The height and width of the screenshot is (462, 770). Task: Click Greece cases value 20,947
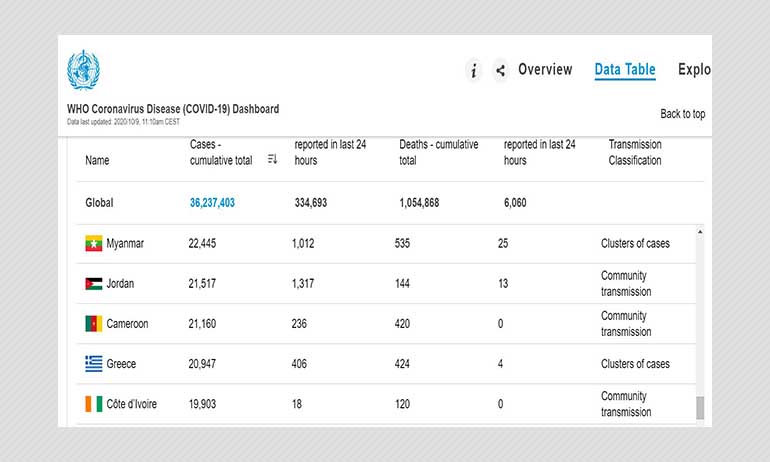pyautogui.click(x=202, y=364)
